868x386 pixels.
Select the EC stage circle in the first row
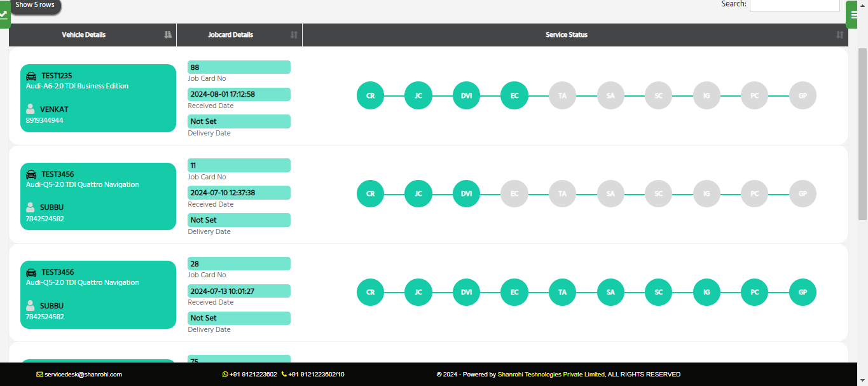514,95
